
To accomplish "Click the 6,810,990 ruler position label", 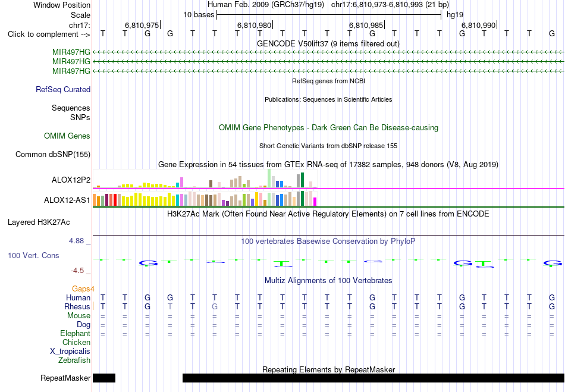I will 478,25.
